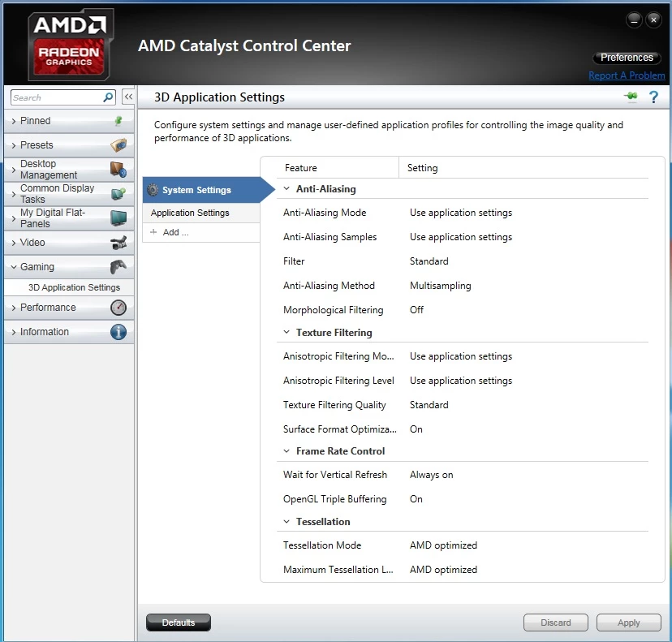The height and width of the screenshot is (642, 672).
Task: Click the Gaming controller icon
Action: (118, 266)
